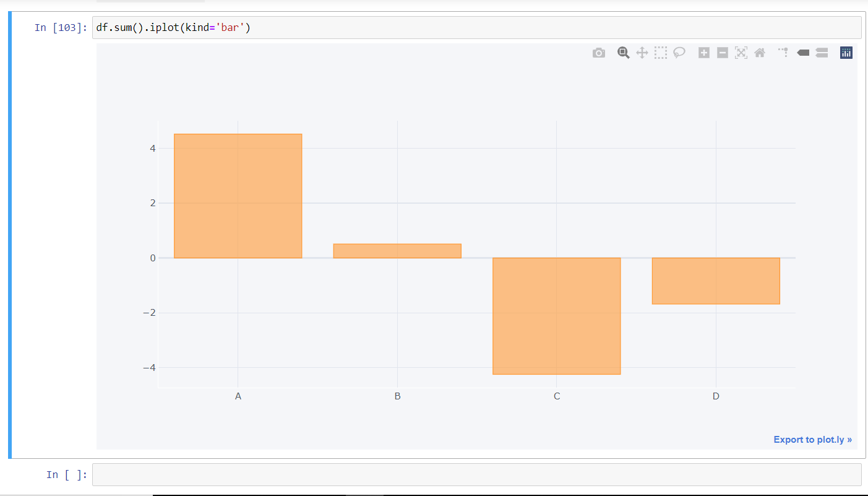Screen dimensions: 868x496
Task: Click y-axis tick label 0
Action: pos(152,258)
